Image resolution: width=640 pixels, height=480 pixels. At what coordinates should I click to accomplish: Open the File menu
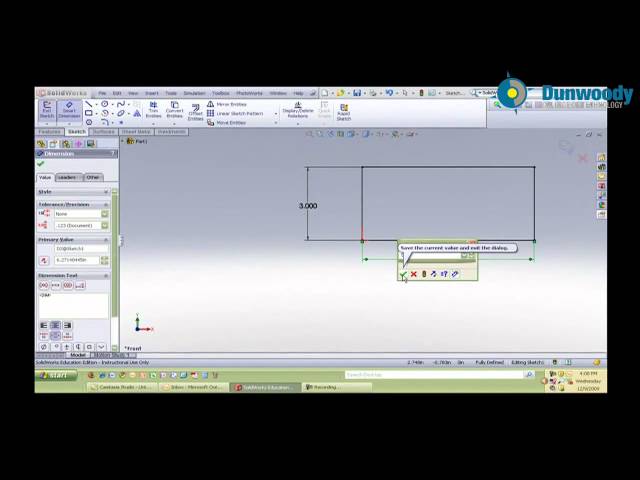102,93
